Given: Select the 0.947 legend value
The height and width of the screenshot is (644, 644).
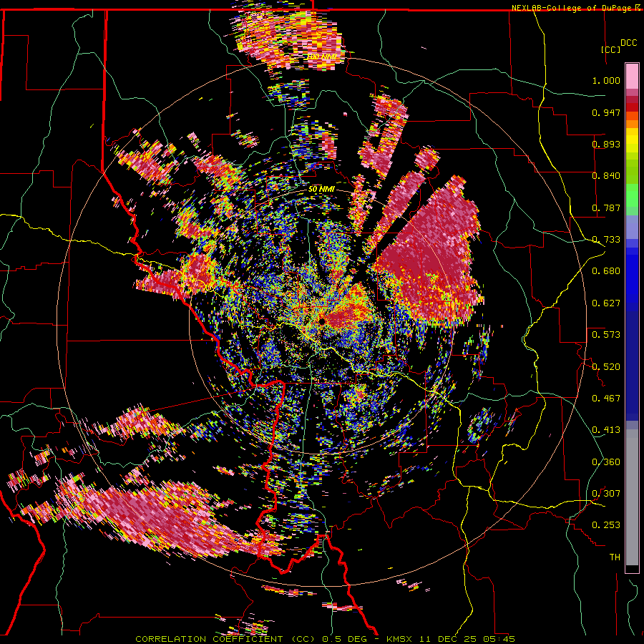Looking at the screenshot, I should pyautogui.click(x=606, y=112).
